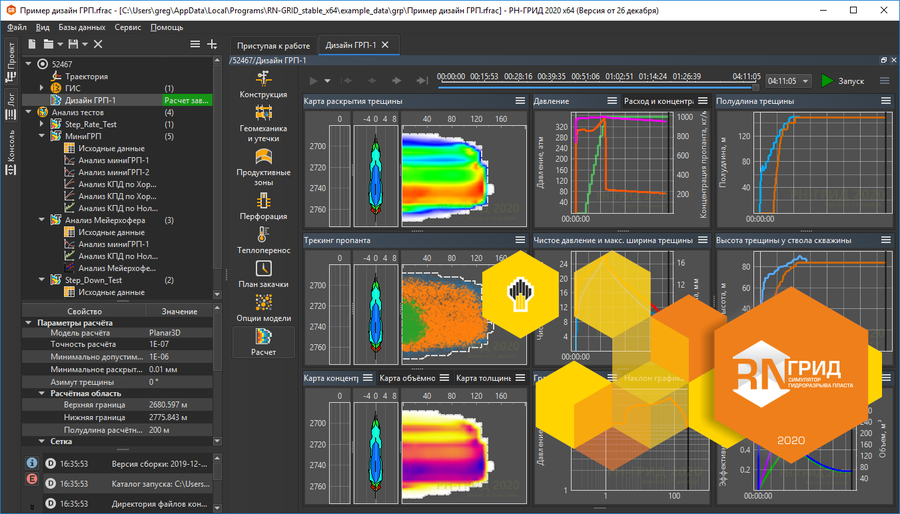Open the Файл menu
Viewport: 900px width, 514px height.
point(17,27)
